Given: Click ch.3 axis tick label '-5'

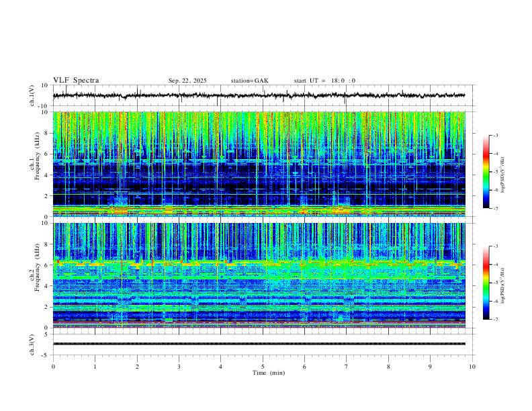Looking at the screenshot, I should [46, 355].
